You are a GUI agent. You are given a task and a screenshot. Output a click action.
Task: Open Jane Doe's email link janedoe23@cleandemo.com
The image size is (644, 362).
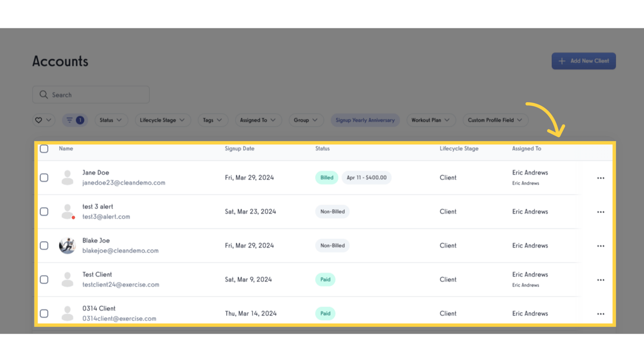pyautogui.click(x=124, y=183)
